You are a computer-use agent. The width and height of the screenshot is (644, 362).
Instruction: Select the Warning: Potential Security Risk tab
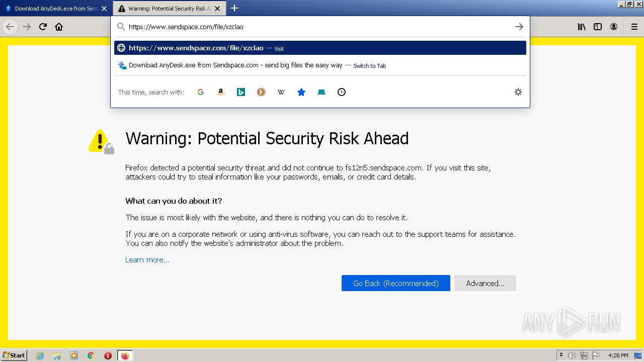pyautogui.click(x=170, y=9)
